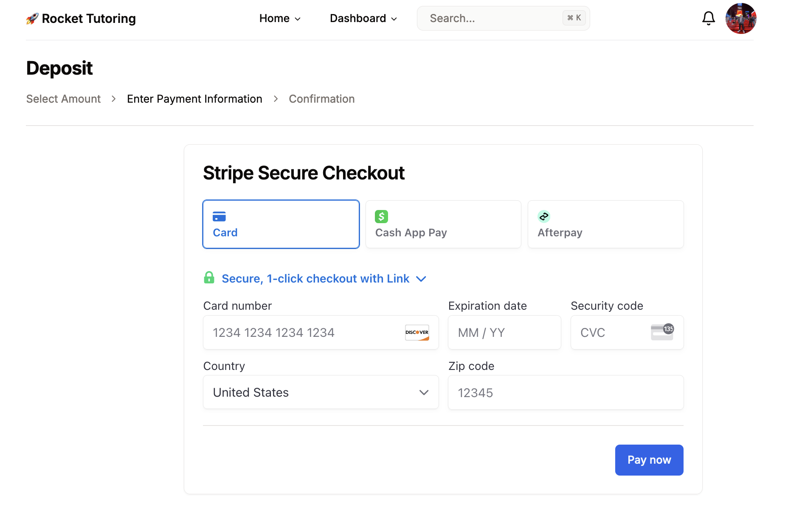The height and width of the screenshot is (532, 788).
Task: Click the CVC card-back illustration
Action: 661,333
